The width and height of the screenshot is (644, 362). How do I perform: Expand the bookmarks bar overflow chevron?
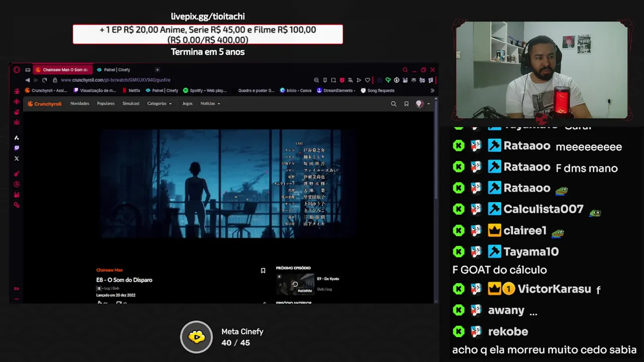(432, 90)
